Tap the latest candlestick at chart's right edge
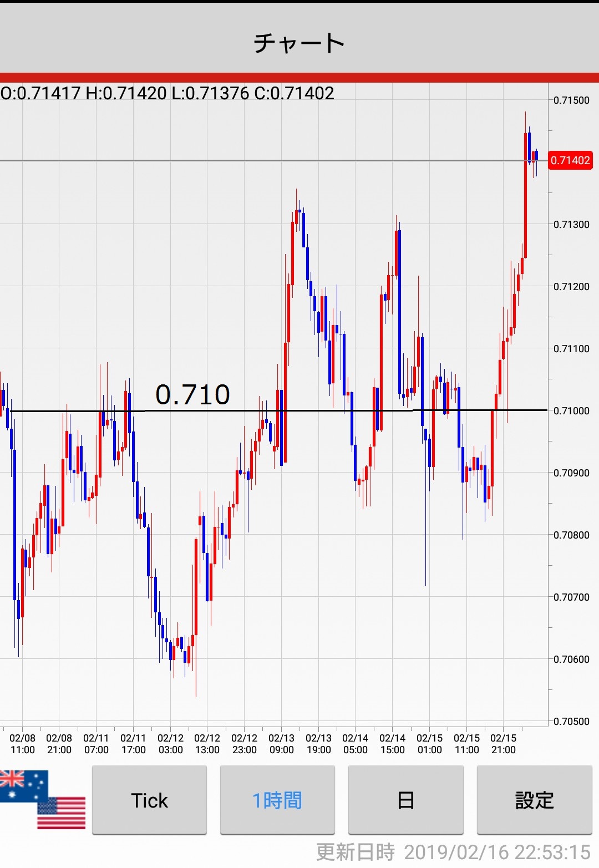 [536, 156]
